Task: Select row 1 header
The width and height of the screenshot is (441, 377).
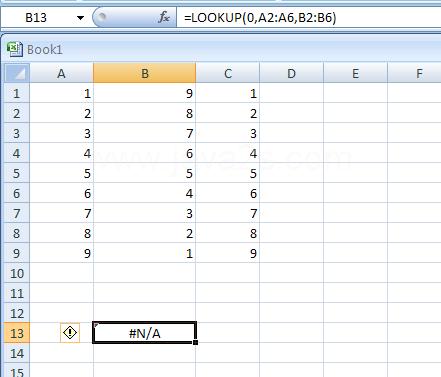Action: pos(17,93)
